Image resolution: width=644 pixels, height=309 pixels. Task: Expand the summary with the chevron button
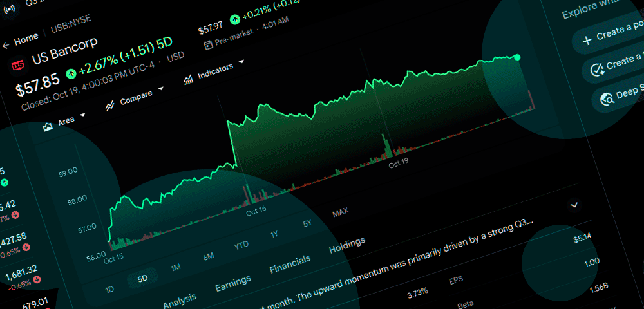point(574,204)
